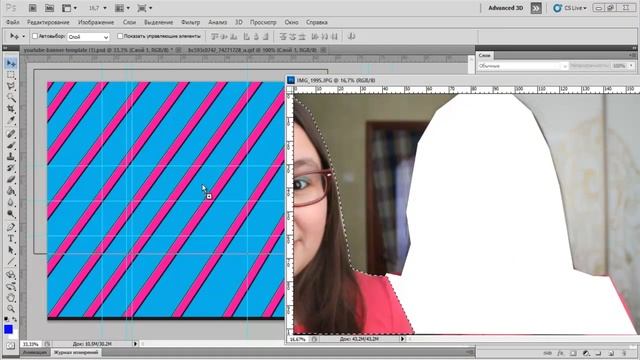Select the Brush tool
The width and height of the screenshot is (640, 360).
pos(11,145)
